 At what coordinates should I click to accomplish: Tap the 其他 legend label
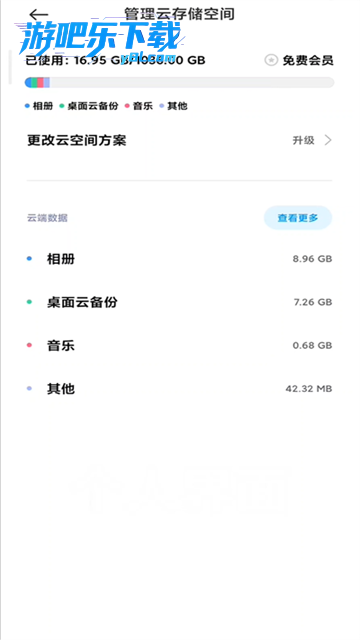pos(177,106)
